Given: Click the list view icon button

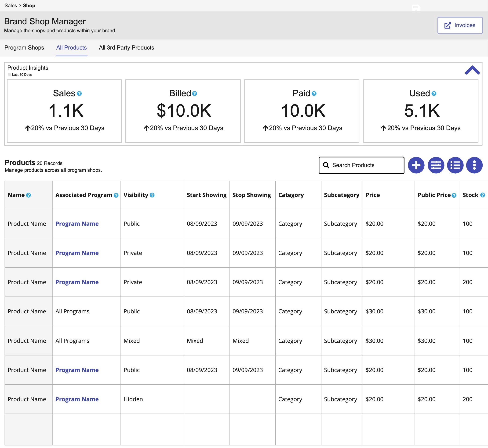Looking at the screenshot, I should tap(455, 165).
